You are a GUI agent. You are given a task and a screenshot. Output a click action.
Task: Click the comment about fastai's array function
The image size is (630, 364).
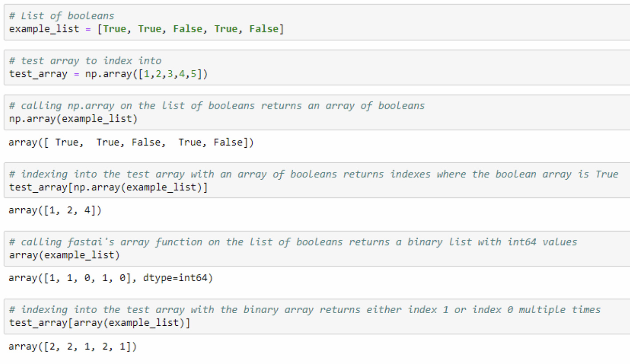(x=293, y=242)
